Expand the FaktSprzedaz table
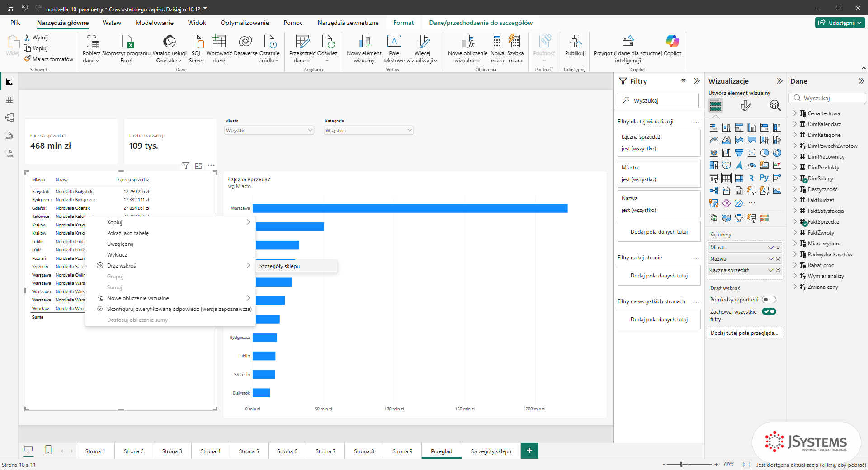Viewport: 868px width, 470px height. [795, 222]
